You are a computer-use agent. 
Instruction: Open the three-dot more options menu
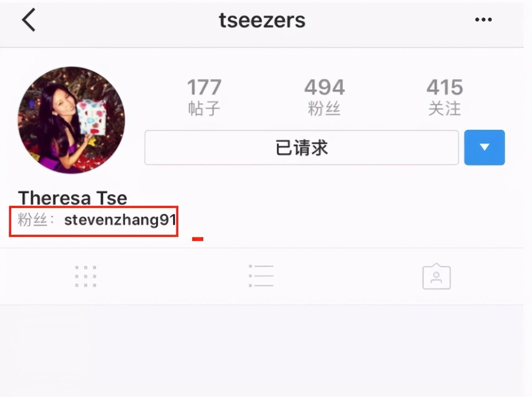click(x=483, y=19)
